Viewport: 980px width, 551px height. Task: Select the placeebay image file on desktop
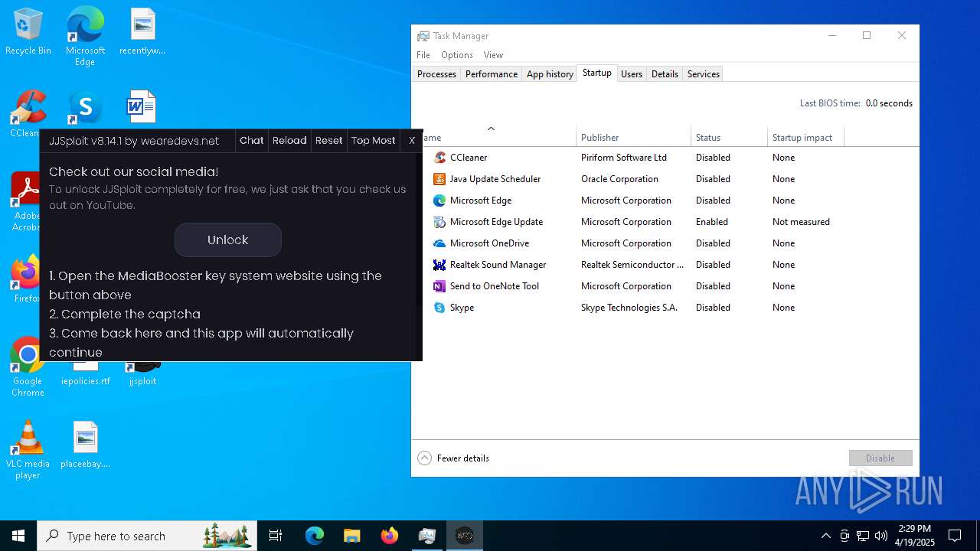86,444
